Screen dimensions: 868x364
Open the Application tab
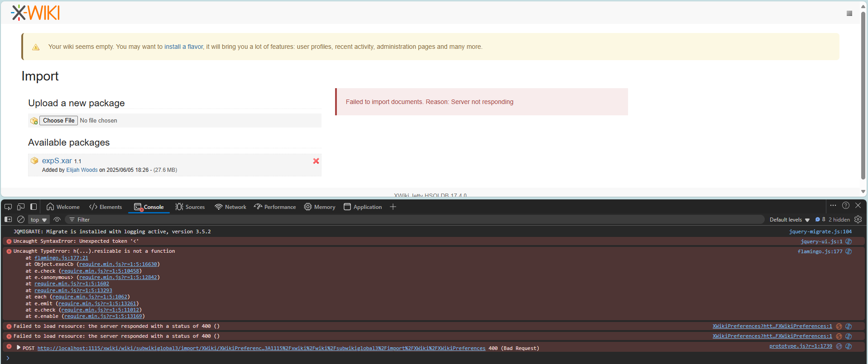pyautogui.click(x=363, y=207)
